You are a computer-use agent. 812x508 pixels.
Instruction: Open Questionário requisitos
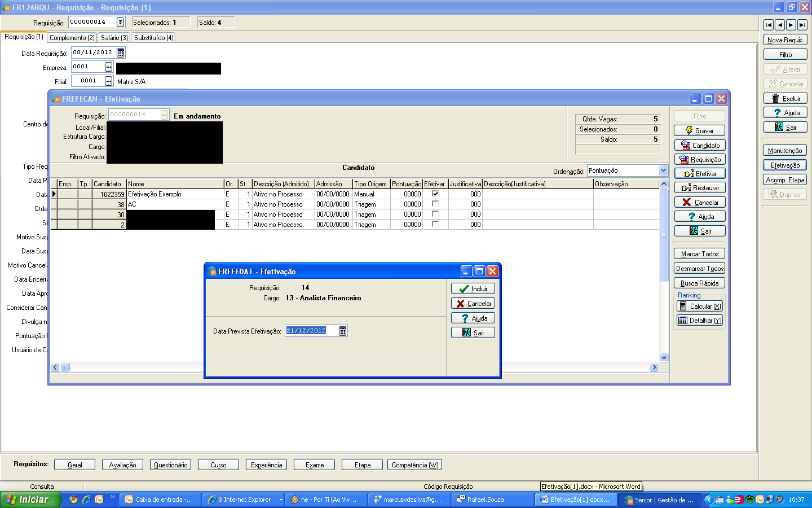click(x=170, y=465)
